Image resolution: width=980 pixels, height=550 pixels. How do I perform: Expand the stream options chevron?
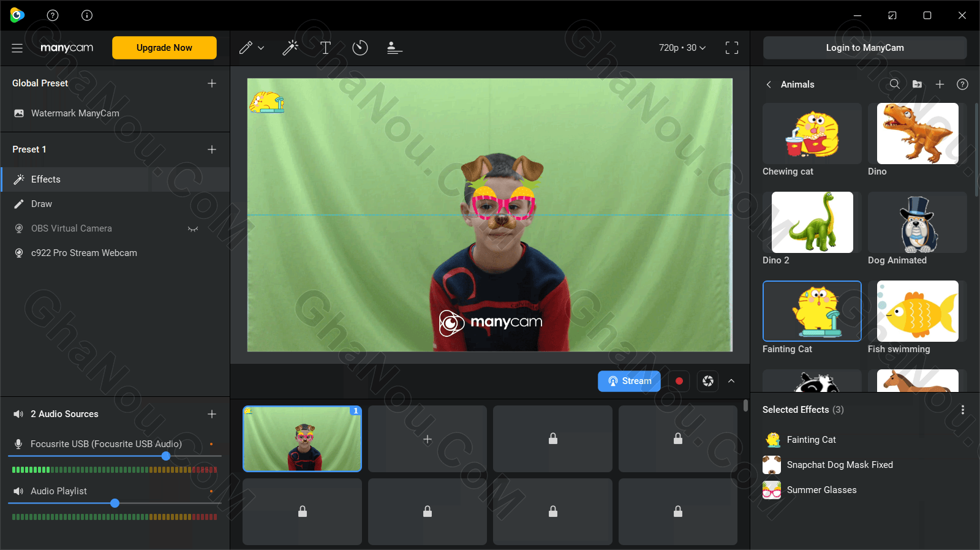[731, 381]
